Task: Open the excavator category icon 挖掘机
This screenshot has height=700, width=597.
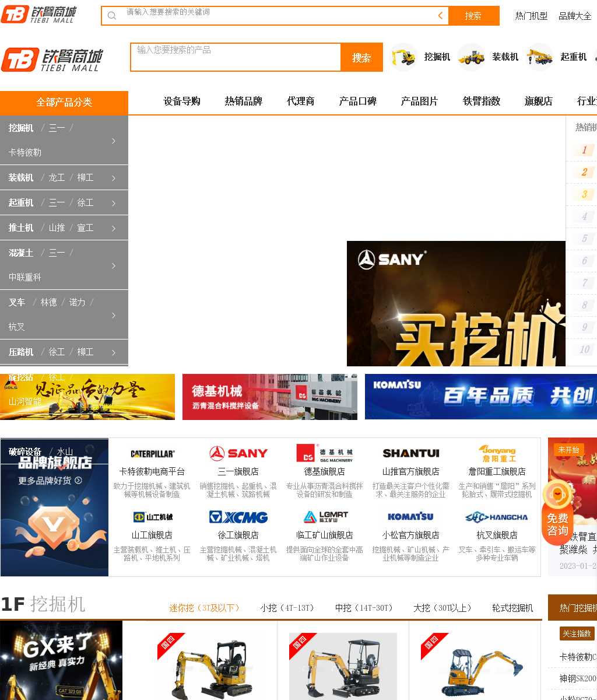Action: point(404,57)
